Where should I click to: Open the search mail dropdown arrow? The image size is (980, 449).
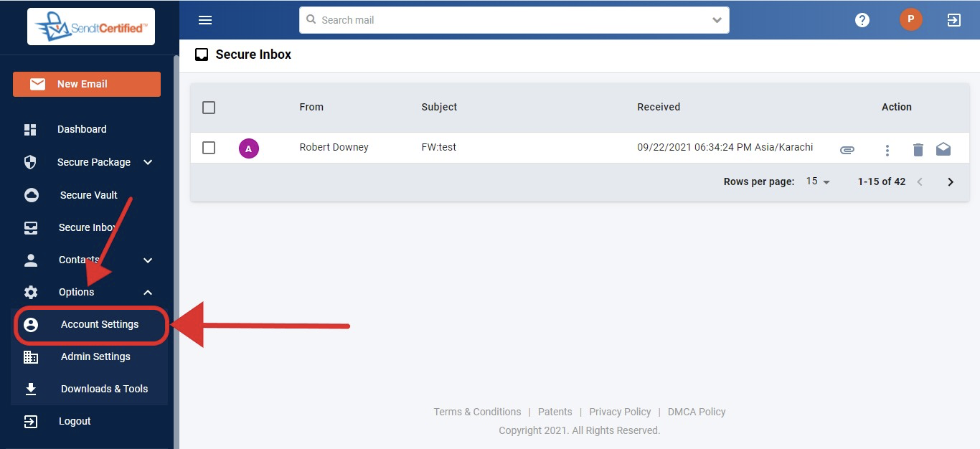coord(717,20)
